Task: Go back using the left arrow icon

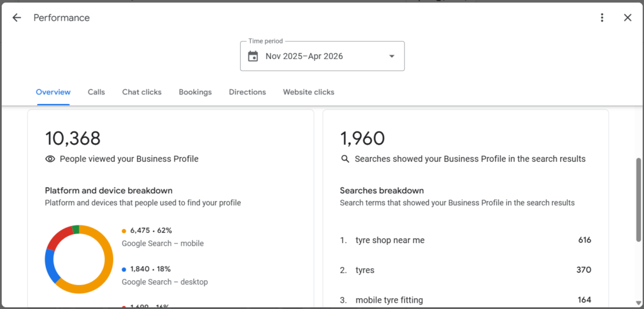Action: pos(16,18)
